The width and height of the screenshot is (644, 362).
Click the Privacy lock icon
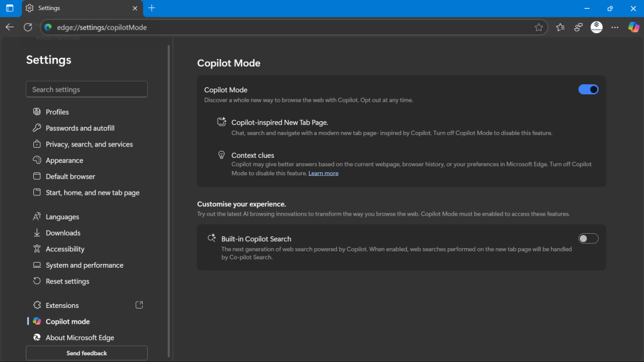(37, 144)
